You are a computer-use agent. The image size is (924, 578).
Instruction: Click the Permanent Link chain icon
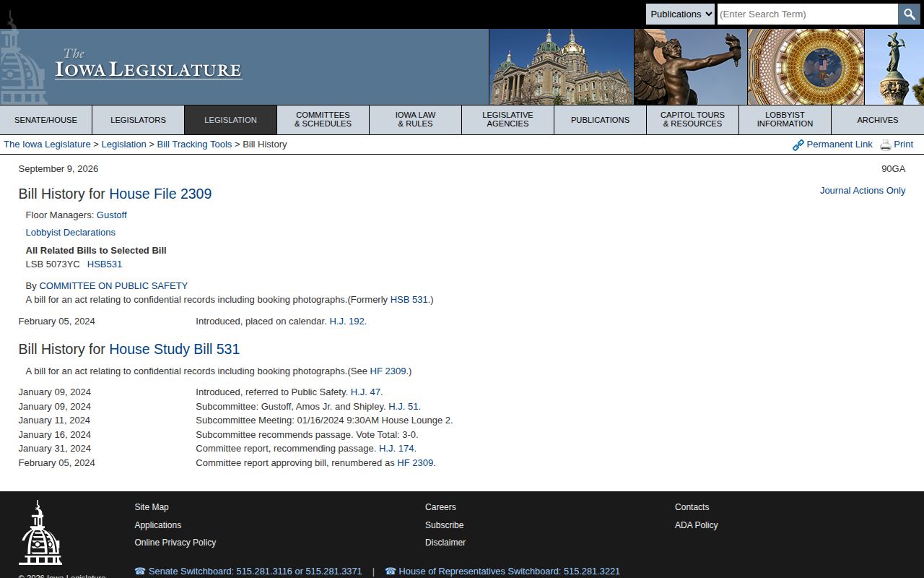[798, 145]
